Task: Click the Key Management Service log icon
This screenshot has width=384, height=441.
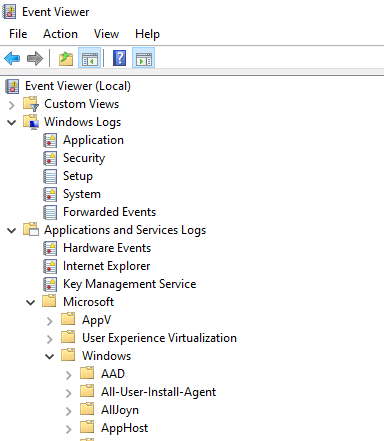Action: pos(50,284)
